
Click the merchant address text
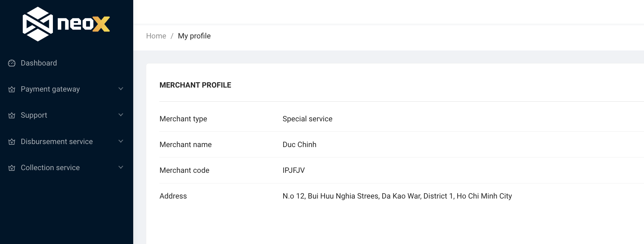pos(397,196)
